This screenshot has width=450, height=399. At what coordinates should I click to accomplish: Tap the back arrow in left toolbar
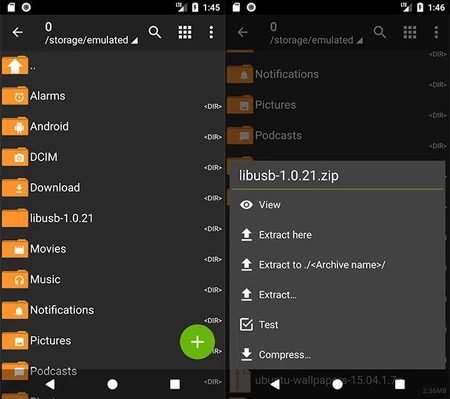18,32
